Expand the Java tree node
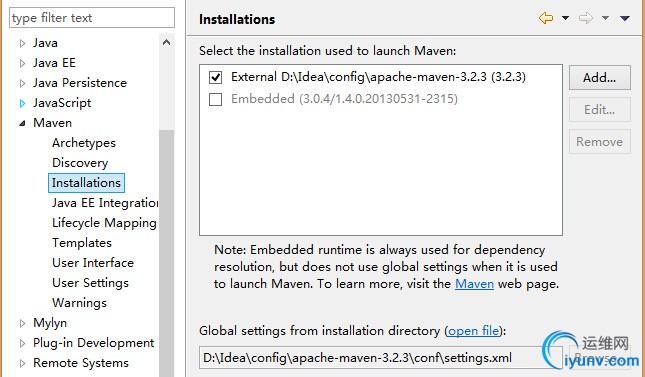This screenshot has height=377, width=645. point(23,43)
